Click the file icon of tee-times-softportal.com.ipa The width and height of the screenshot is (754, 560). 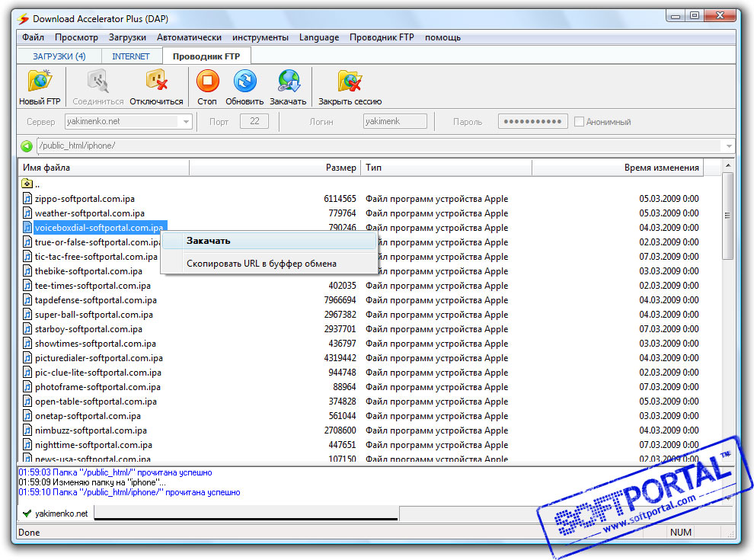28,285
